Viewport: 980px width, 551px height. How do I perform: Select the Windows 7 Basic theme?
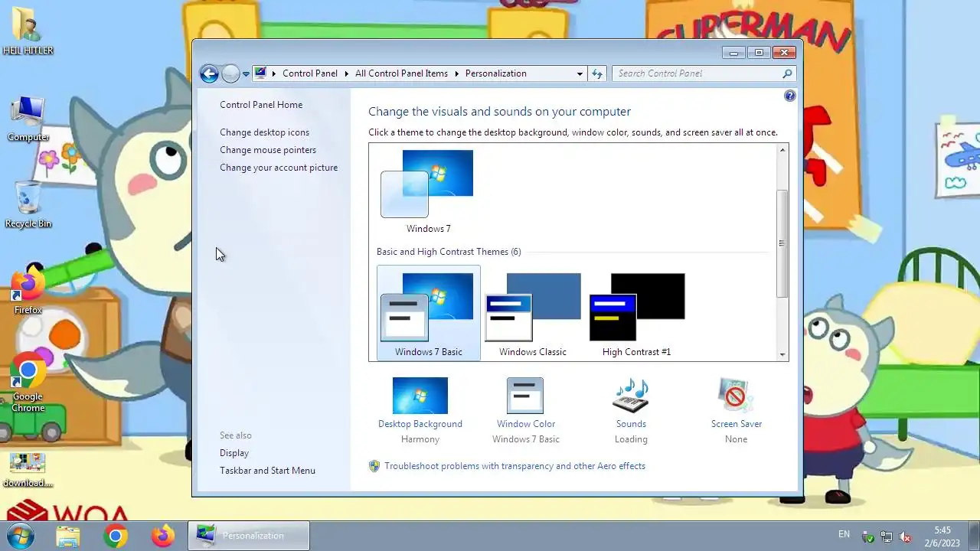pyautogui.click(x=429, y=313)
